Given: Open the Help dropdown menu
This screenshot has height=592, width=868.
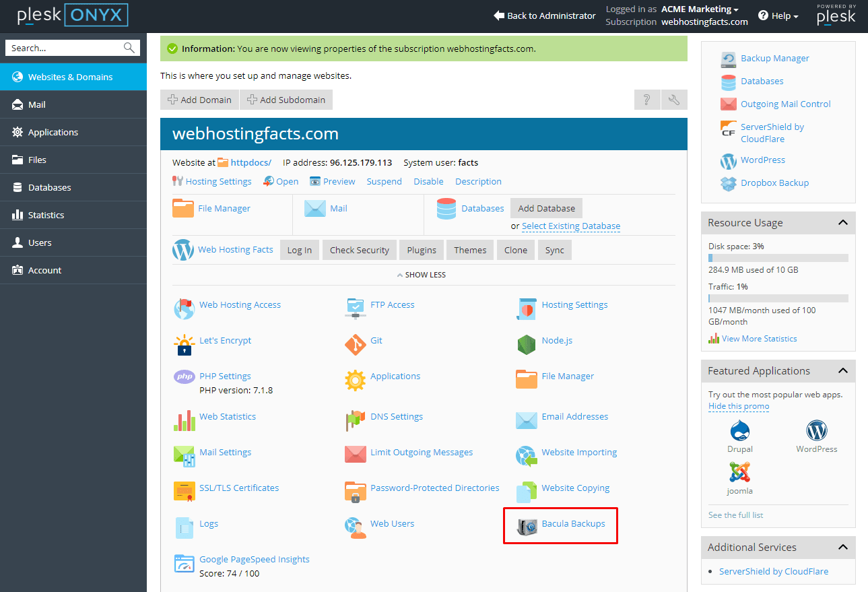Looking at the screenshot, I should tap(778, 15).
